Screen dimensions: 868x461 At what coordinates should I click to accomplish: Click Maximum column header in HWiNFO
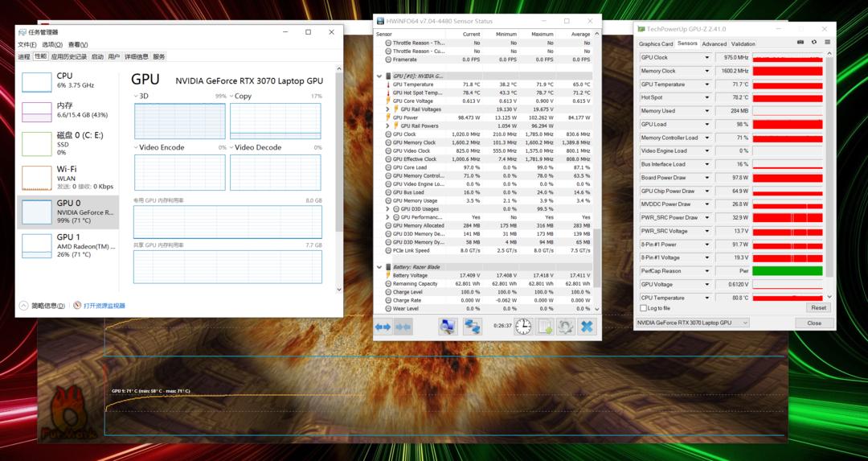click(x=542, y=35)
